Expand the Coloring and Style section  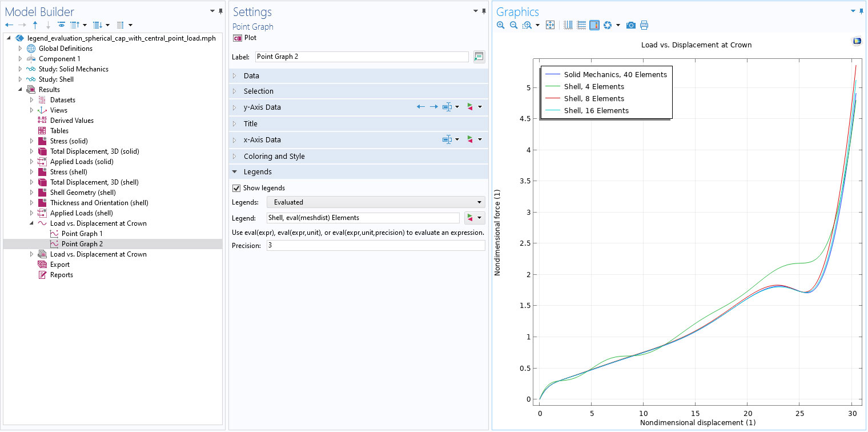pos(274,157)
